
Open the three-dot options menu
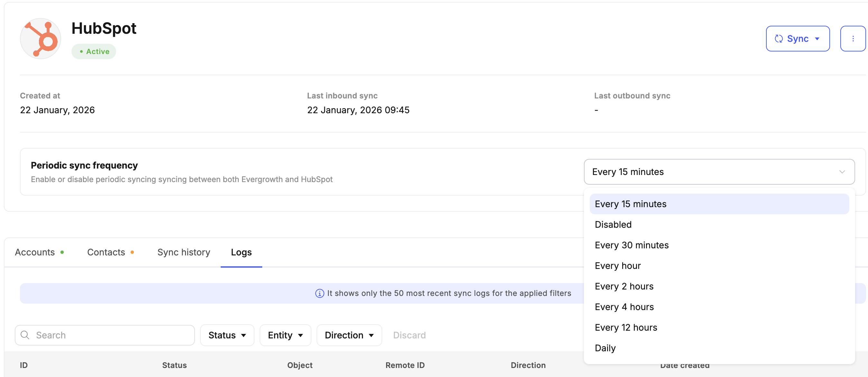[x=853, y=38]
